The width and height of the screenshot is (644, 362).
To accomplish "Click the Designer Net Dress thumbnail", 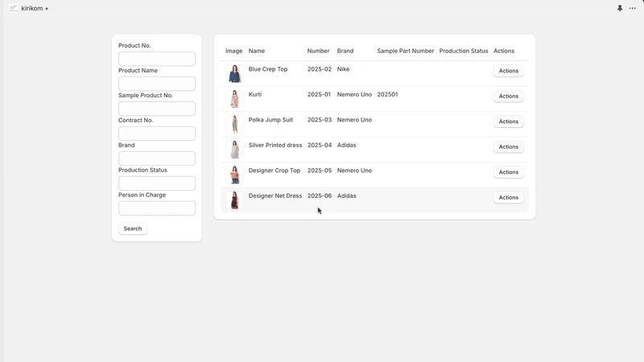I will [x=234, y=200].
